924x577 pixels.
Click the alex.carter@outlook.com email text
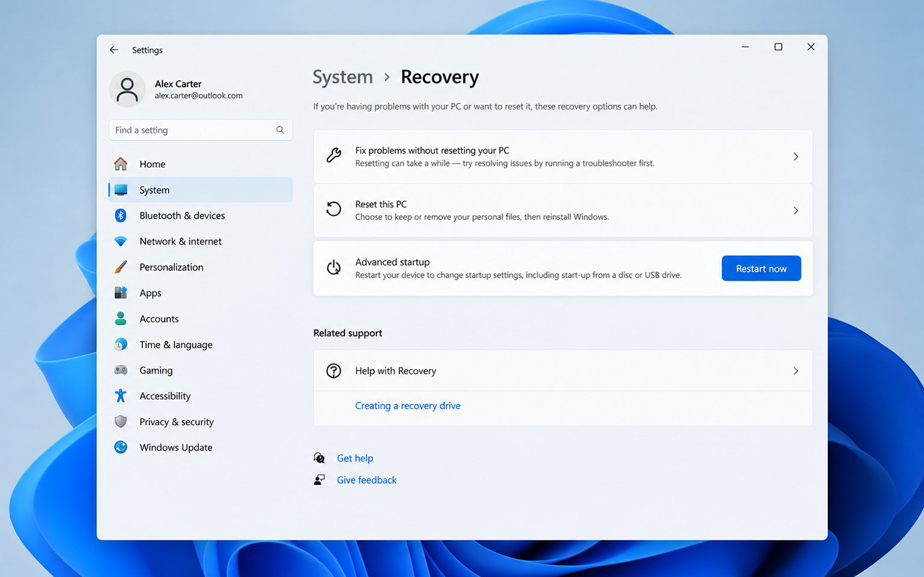click(x=198, y=96)
